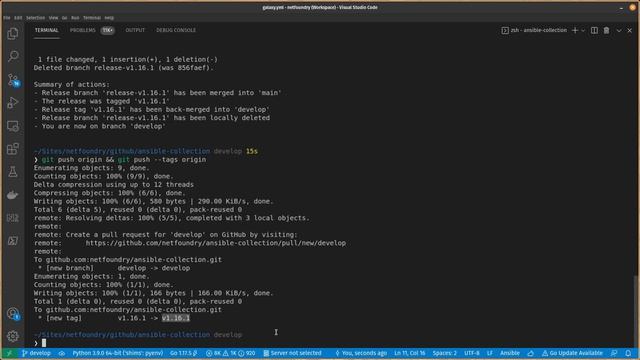This screenshot has height=360, width=640.
Task: Click the 'Ln 11, Col 16' cursor position
Action: pos(409,353)
